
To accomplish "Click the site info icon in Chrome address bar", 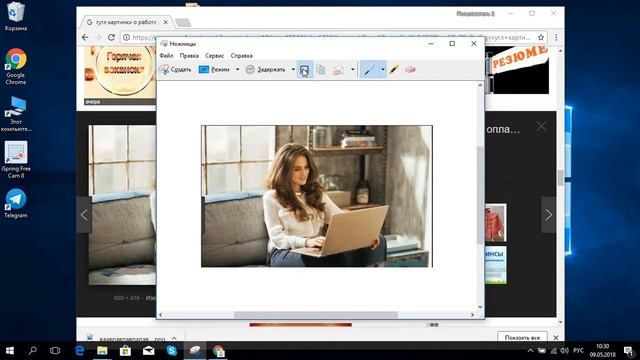I will coord(127,37).
